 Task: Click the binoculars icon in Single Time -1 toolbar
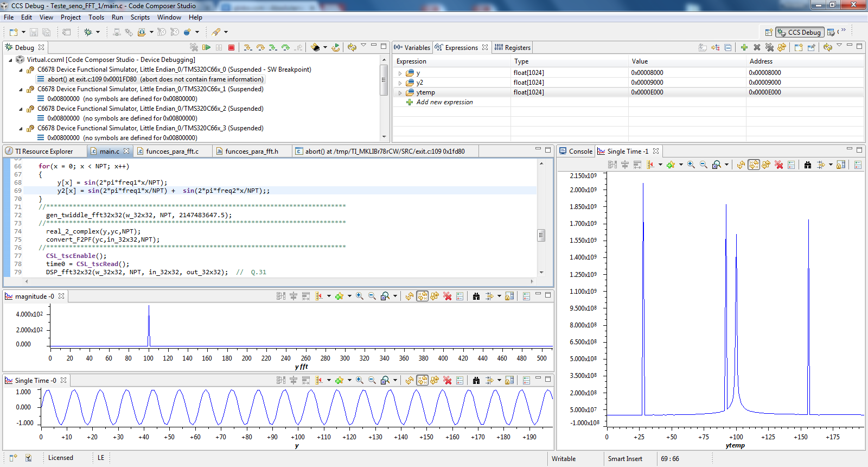[x=808, y=165]
